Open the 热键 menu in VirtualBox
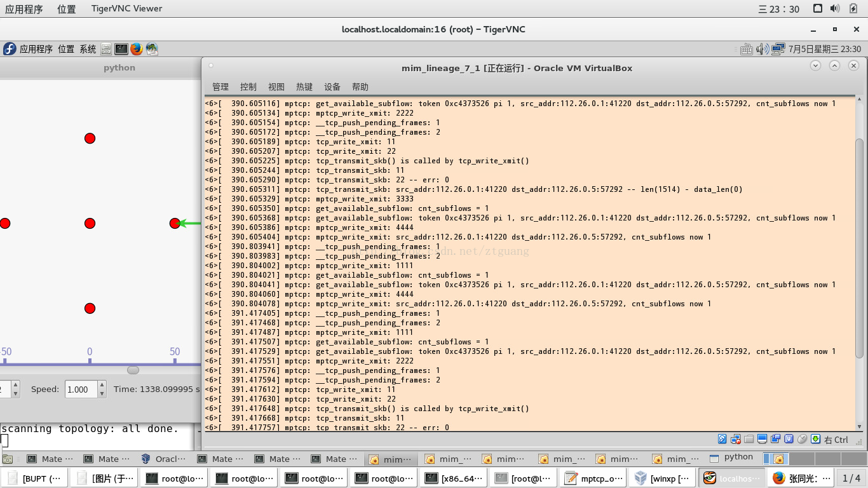The image size is (868, 488). pos(304,87)
